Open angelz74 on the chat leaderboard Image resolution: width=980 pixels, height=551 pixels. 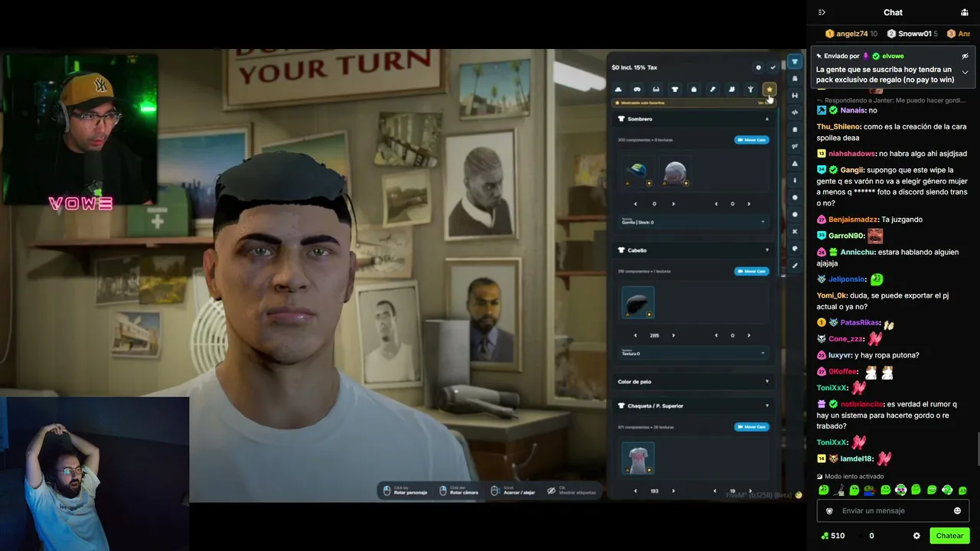851,34
